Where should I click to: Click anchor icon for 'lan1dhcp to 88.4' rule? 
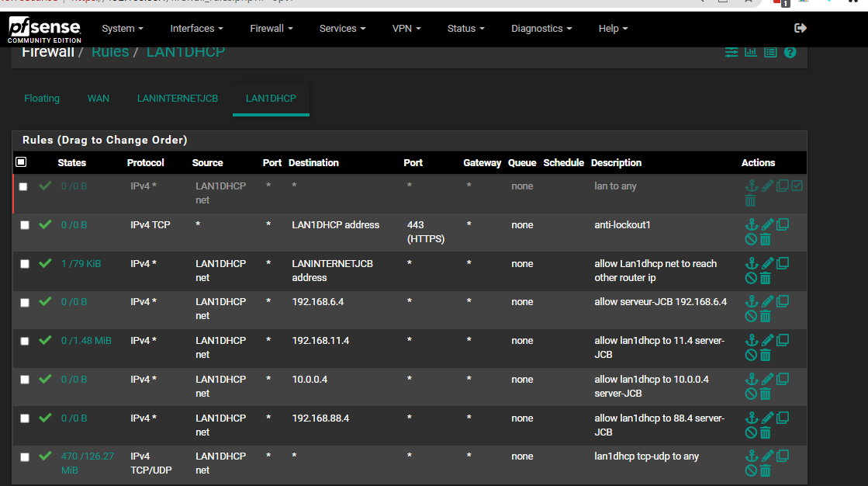tap(751, 418)
